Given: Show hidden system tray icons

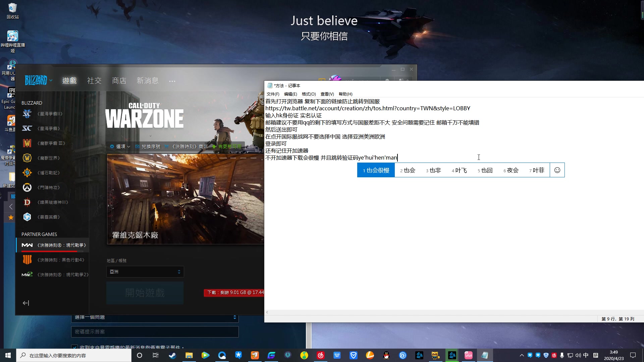Looking at the screenshot, I should [522, 355].
